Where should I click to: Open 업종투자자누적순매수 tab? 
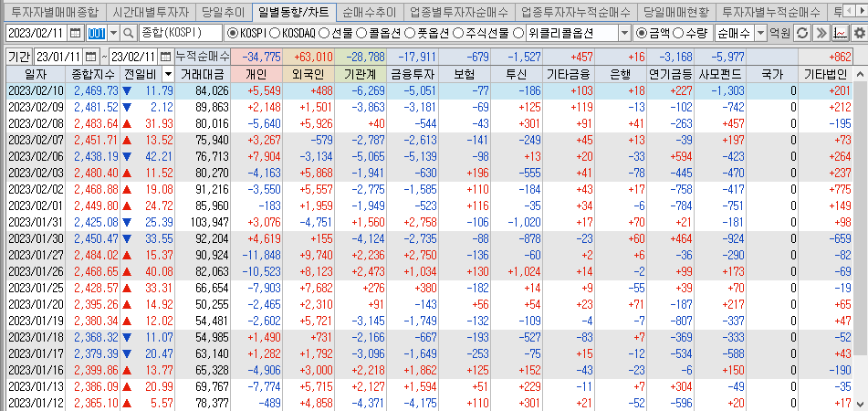pyautogui.click(x=576, y=11)
